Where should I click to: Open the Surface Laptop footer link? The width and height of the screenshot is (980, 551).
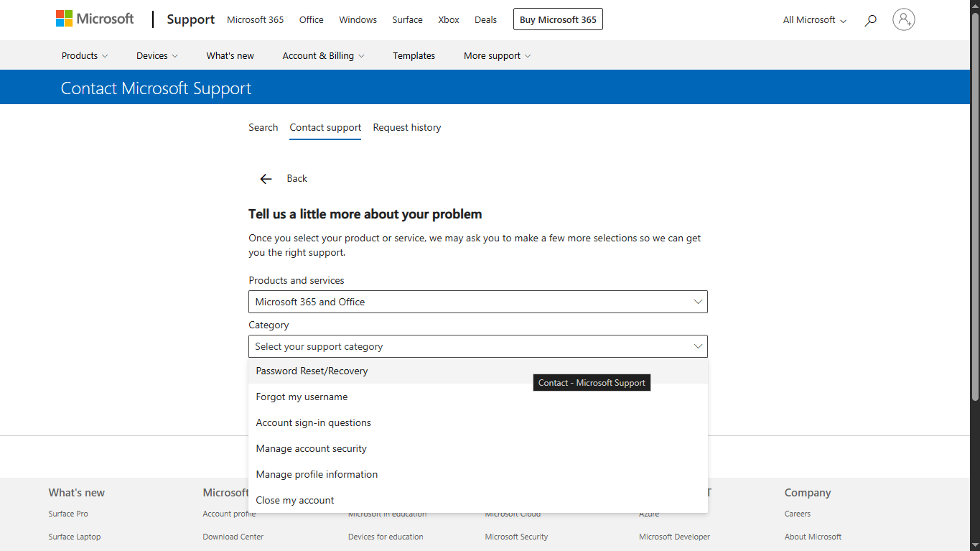click(x=75, y=537)
